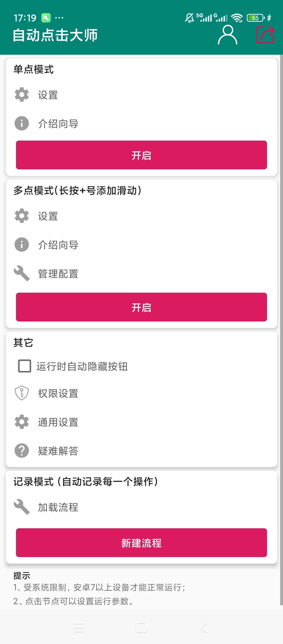Select 管理配置 menu entry

coord(141,274)
